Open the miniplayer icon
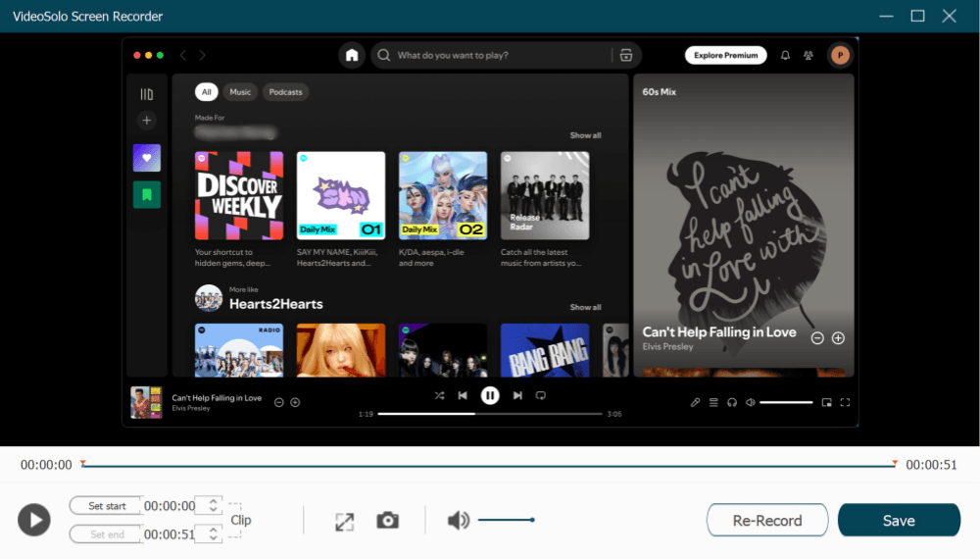 (826, 403)
